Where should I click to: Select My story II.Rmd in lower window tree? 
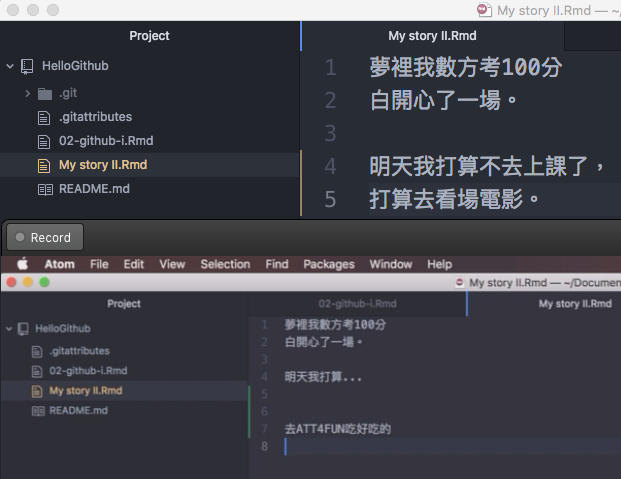click(x=86, y=391)
